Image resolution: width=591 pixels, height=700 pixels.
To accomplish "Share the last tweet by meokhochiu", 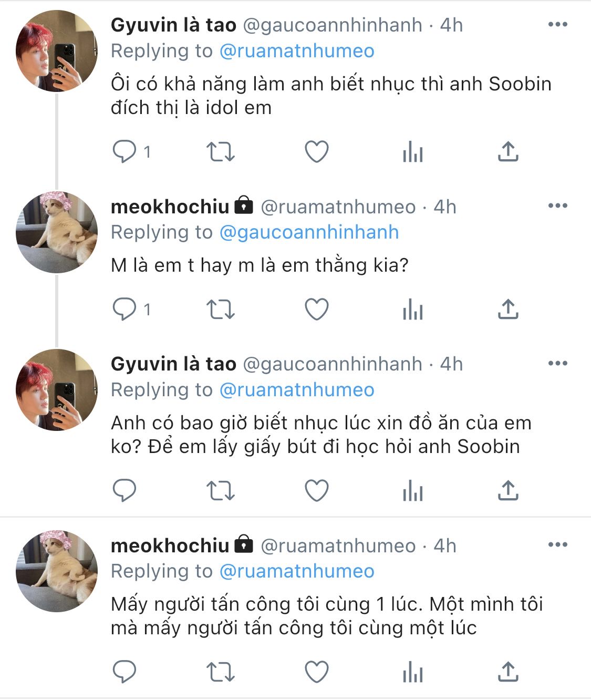I will click(x=508, y=672).
